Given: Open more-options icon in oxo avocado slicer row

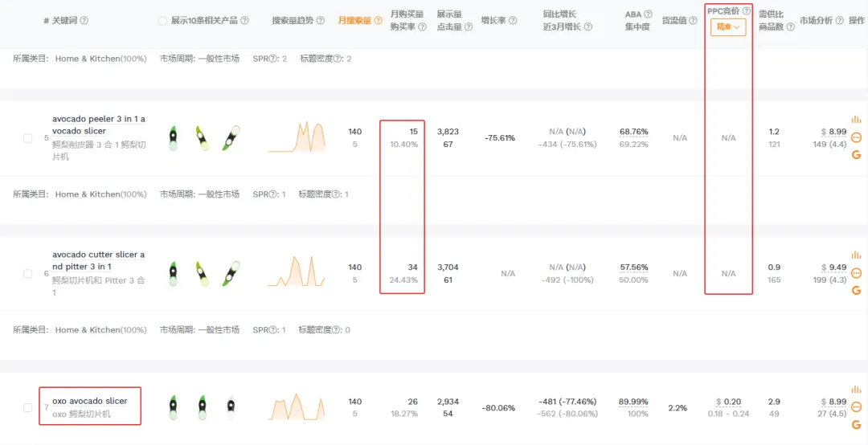Looking at the screenshot, I should click(857, 407).
